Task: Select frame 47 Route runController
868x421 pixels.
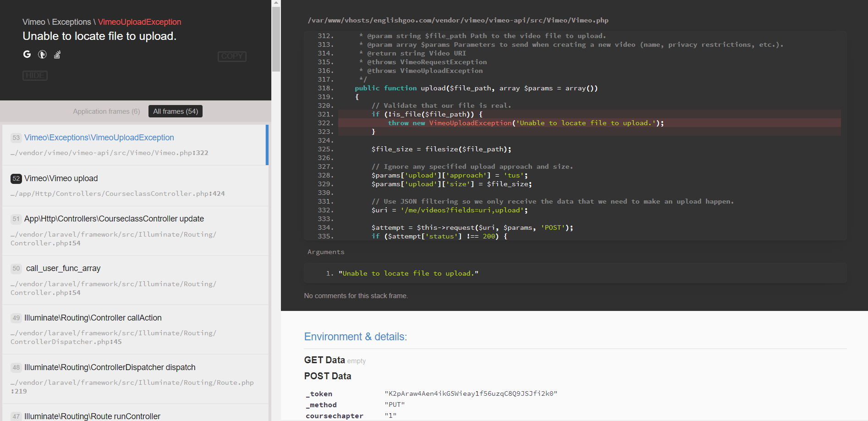Action: coord(135,413)
